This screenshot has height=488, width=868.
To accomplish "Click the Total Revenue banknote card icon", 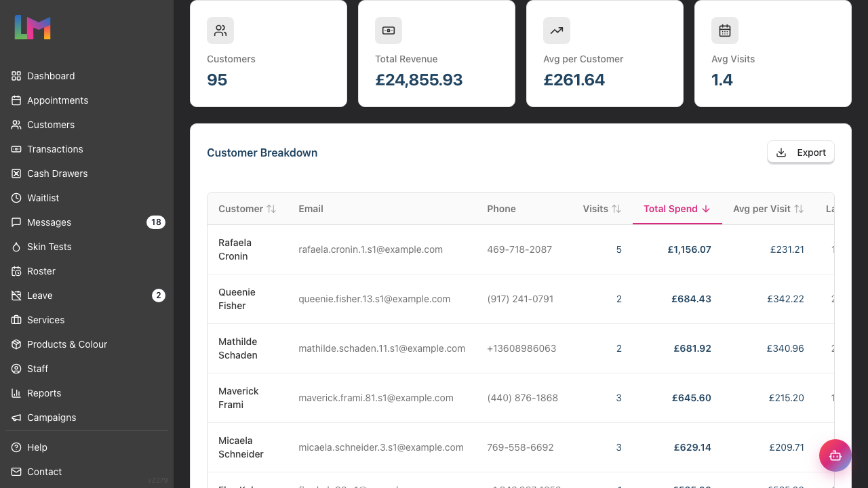I will point(389,30).
